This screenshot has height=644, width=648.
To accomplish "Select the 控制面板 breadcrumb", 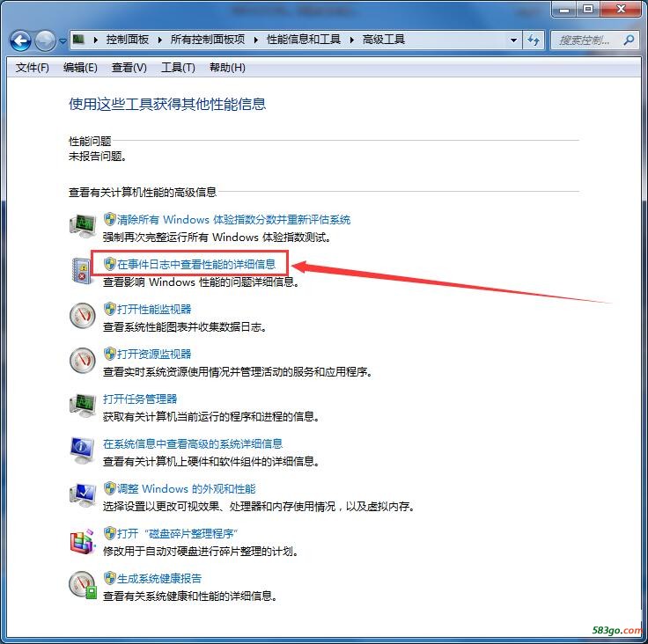I will (x=128, y=40).
